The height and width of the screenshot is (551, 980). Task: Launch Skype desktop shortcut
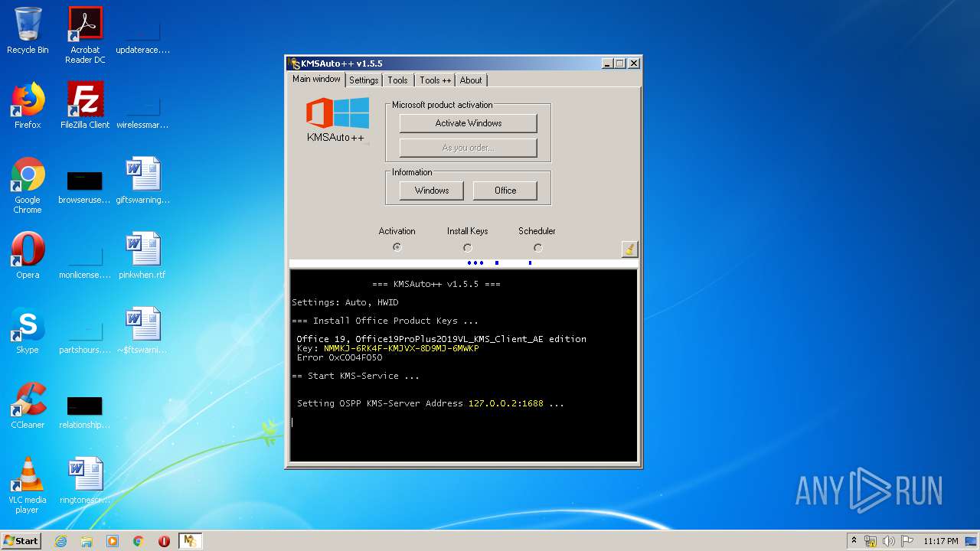coord(28,331)
